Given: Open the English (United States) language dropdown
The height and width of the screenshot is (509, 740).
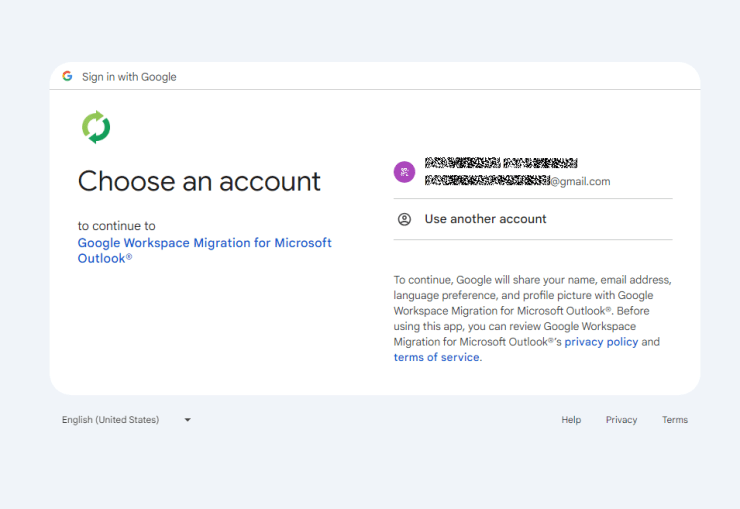Looking at the screenshot, I should [126, 419].
